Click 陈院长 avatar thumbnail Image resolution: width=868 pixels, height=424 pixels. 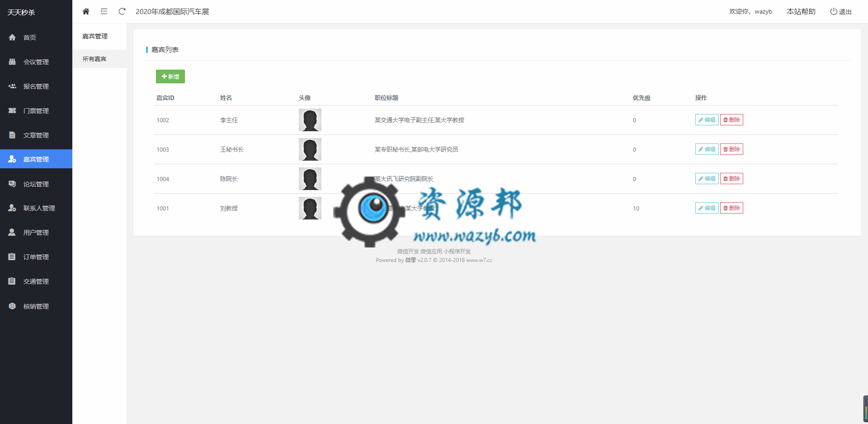[310, 179]
